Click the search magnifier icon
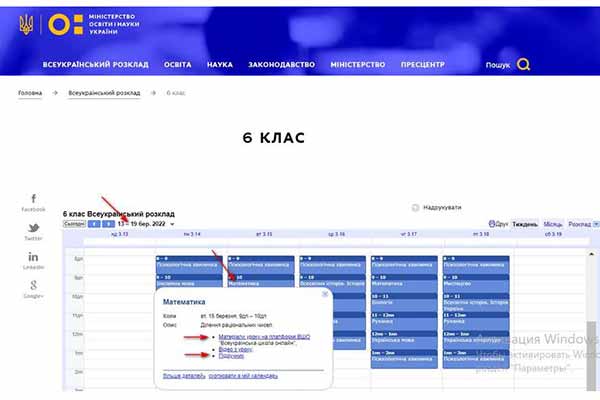The height and width of the screenshot is (400, 600). point(524,65)
